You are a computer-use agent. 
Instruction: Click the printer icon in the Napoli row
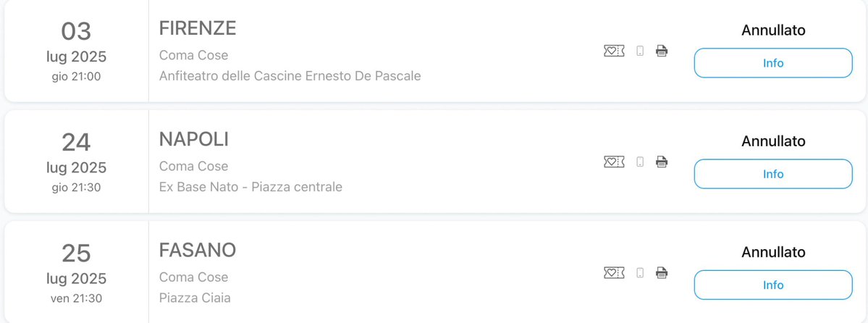click(662, 161)
